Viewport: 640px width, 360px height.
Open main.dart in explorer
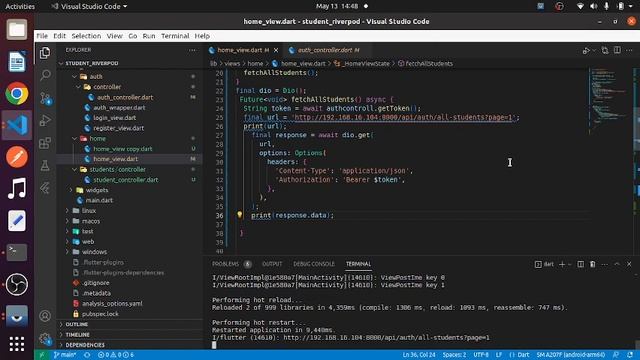(99, 200)
